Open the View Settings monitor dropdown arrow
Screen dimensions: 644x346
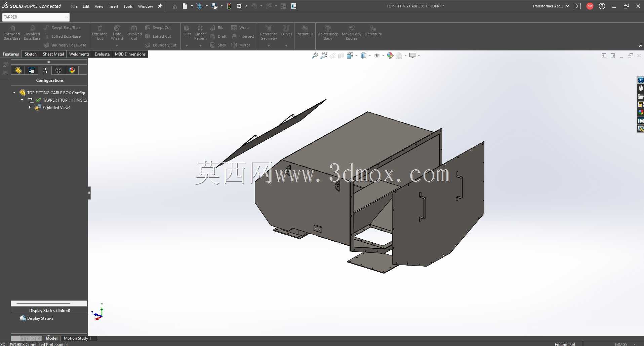[419, 56]
